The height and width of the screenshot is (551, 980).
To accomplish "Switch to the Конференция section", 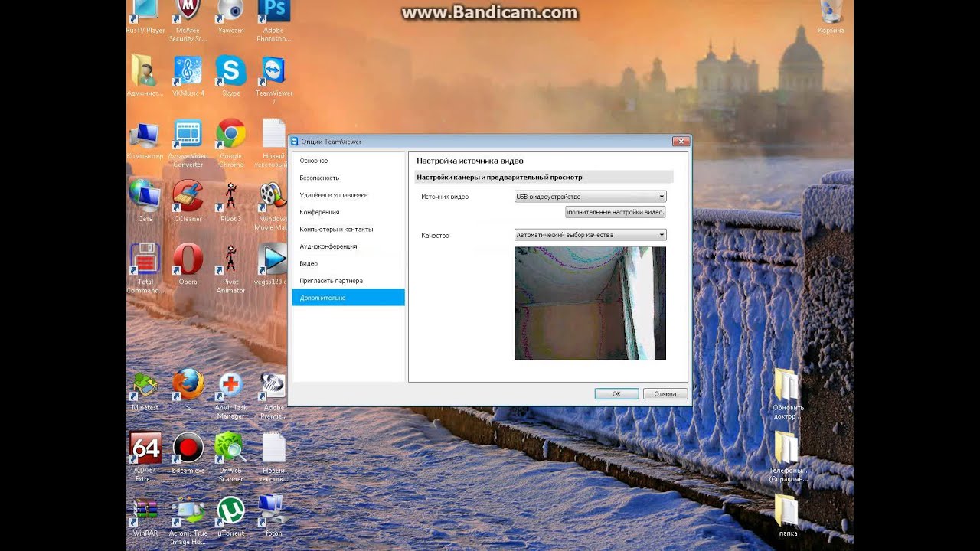I will tap(348, 212).
